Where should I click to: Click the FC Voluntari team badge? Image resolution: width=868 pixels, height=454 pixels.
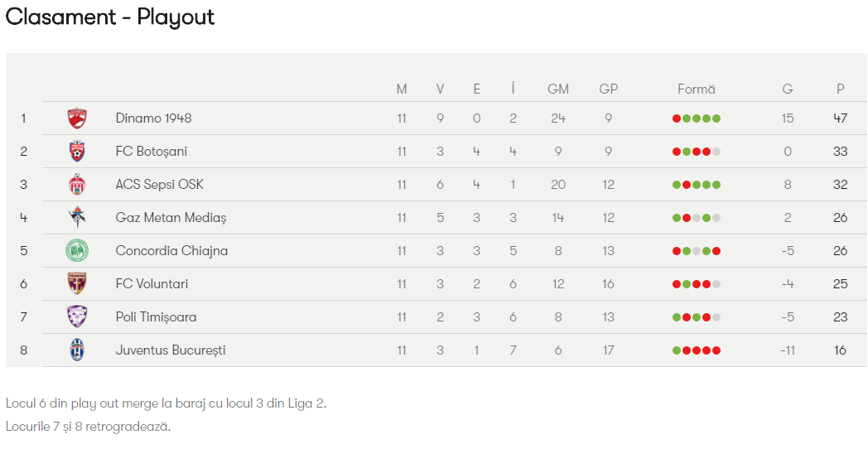(x=77, y=284)
